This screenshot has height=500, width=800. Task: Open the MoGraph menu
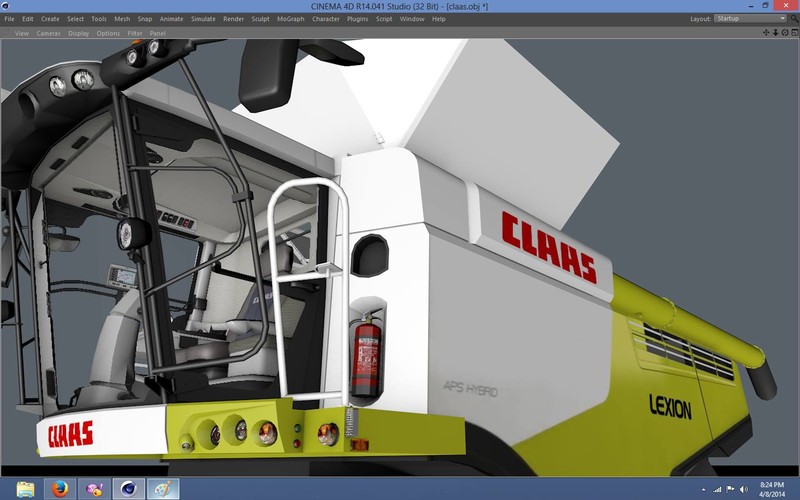tap(290, 19)
